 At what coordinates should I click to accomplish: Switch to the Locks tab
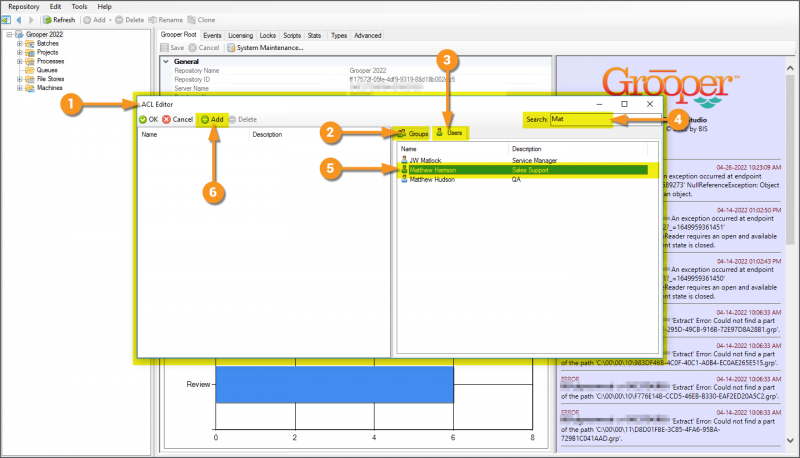point(267,36)
